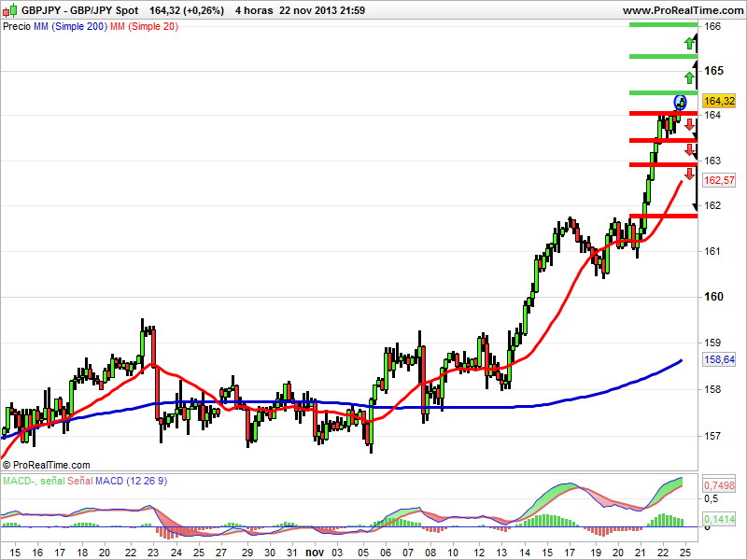This screenshot has height=560, width=747.
Task: Click the nov month marker on time axis
Action: tap(315, 553)
